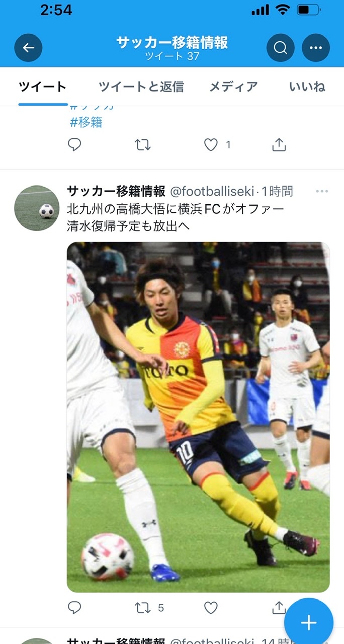The width and height of the screenshot is (344, 644).
Task: Like the tweet showing 1 like
Action: click(211, 145)
